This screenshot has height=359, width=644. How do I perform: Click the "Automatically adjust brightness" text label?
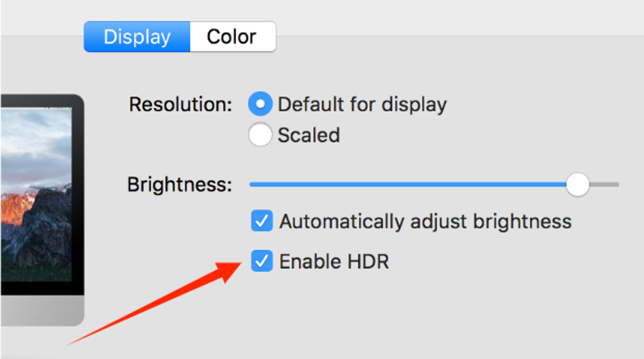click(x=426, y=222)
